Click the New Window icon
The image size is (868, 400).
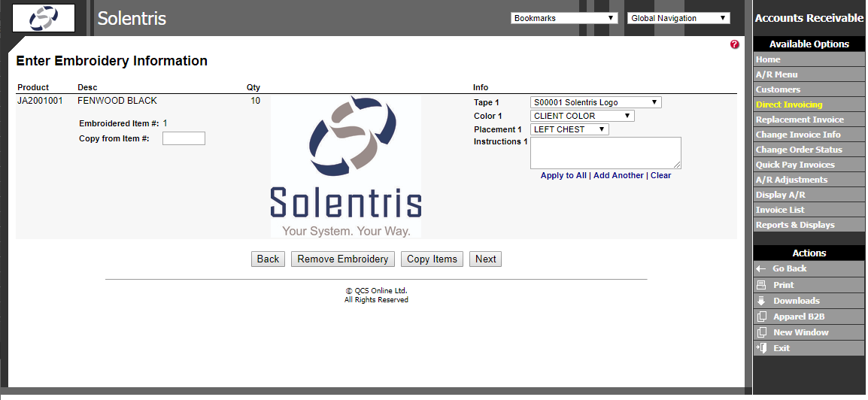(762, 332)
